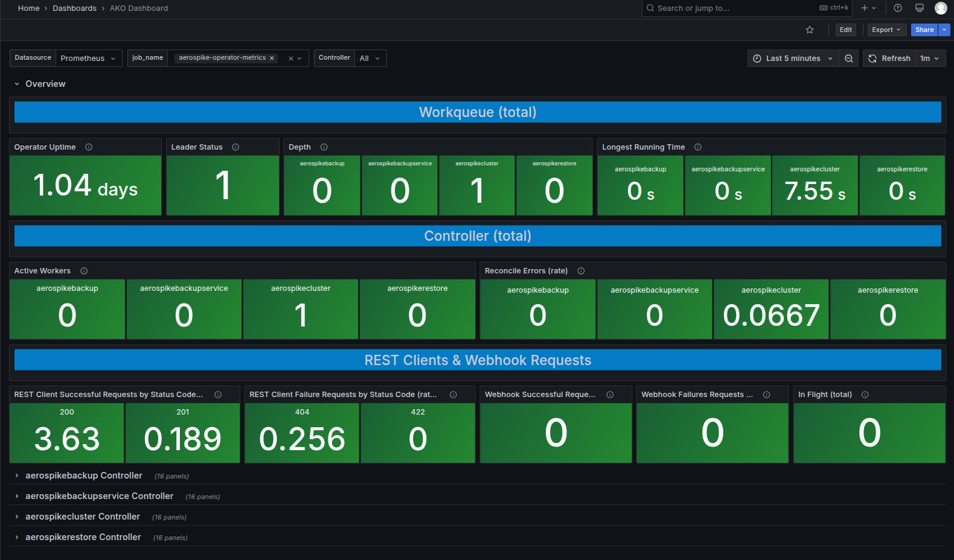Go to Dashboards in the breadcrumb
The width and height of the screenshot is (954, 560).
tap(74, 8)
